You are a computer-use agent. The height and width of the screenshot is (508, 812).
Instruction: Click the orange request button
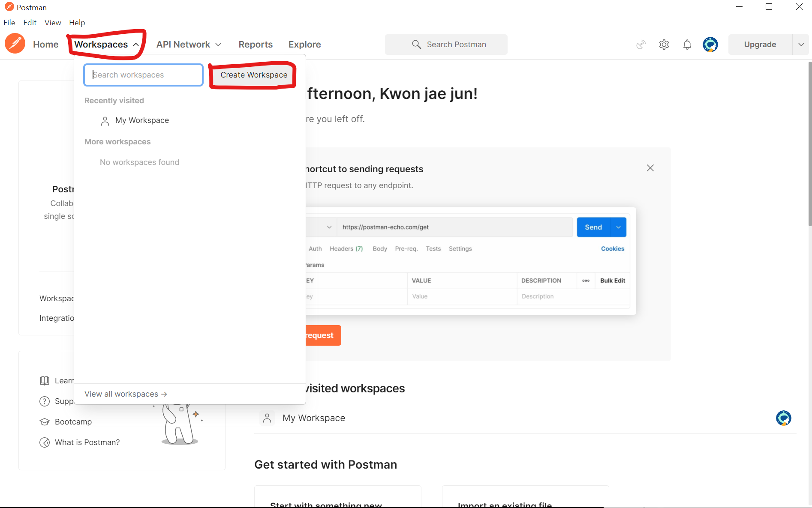pyautogui.click(x=323, y=335)
